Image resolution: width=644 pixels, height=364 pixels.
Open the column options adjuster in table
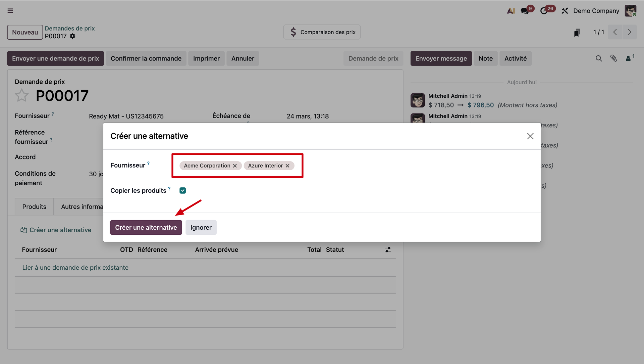[388, 249]
